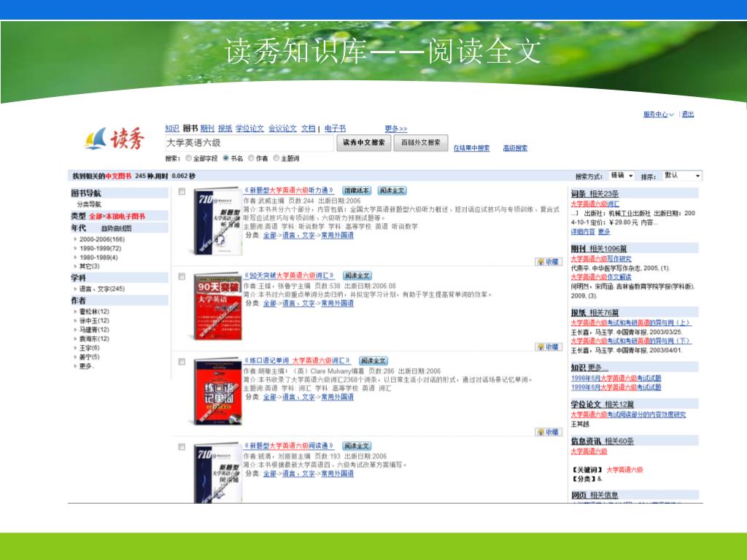The image size is (747, 560).
Task: Click 阅读全文 for 听力通 book
Action: pyautogui.click(x=392, y=190)
